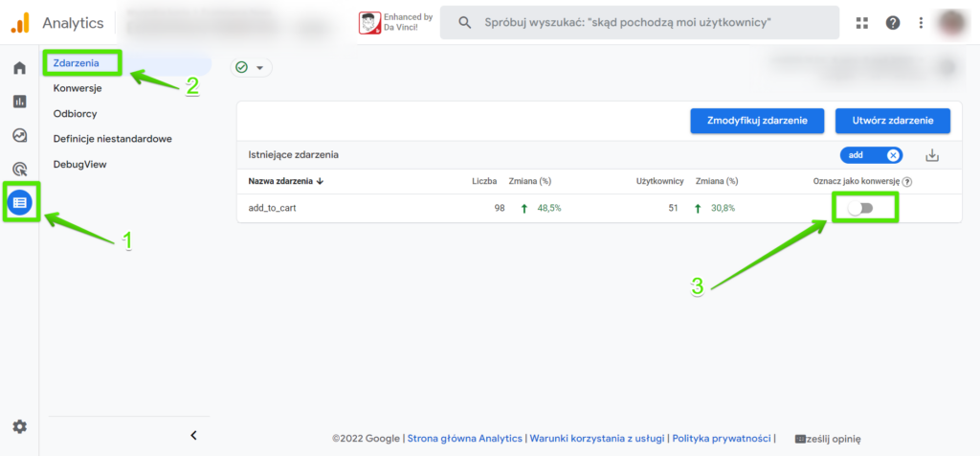Open Admin settings gear icon
980x456 pixels.
[x=20, y=426]
